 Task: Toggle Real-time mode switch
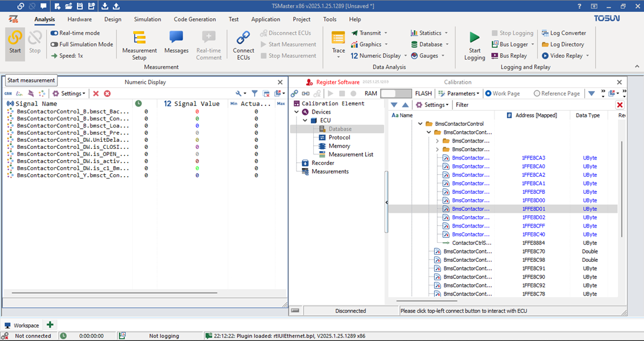[x=54, y=33]
